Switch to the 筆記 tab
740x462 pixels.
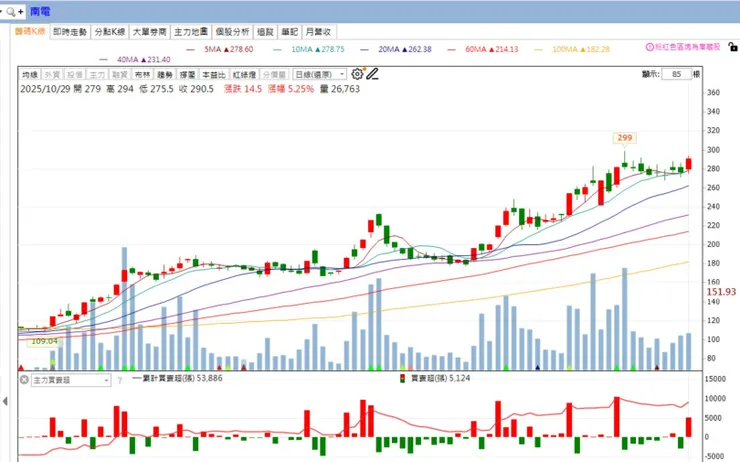[x=289, y=32]
